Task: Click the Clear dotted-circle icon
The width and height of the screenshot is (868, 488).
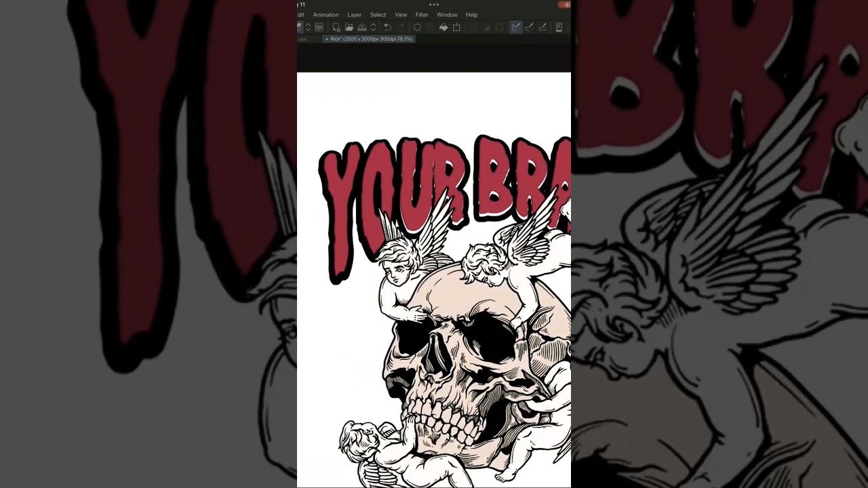Action: coord(417,27)
